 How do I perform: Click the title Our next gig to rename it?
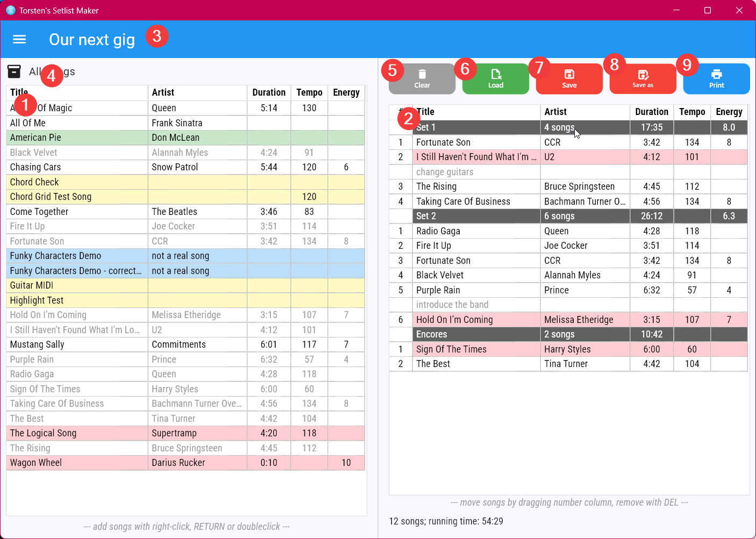click(x=91, y=39)
